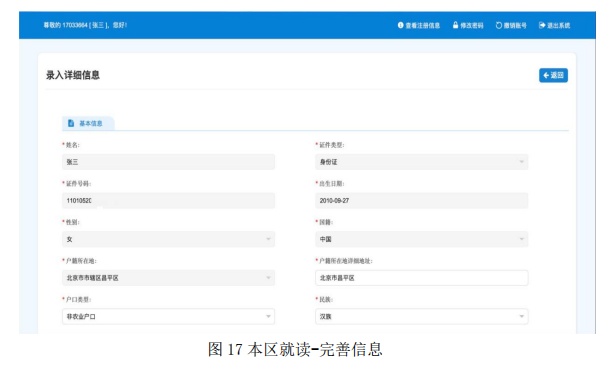The height and width of the screenshot is (370, 614).
Task: Click the caption 图 17 本区就读-完善信息
Action: [295, 349]
